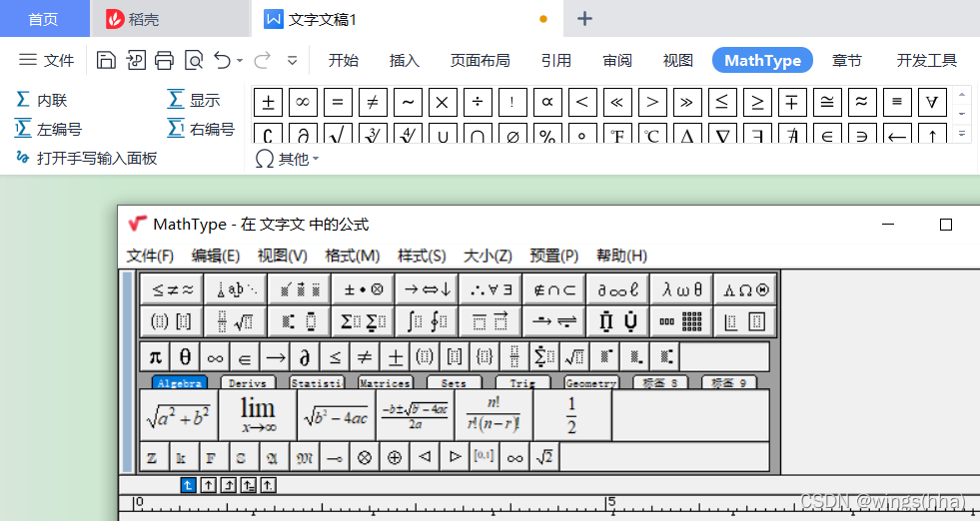Image resolution: width=980 pixels, height=521 pixels.
Task: Open the 页面布局 ribbon tab
Action: coord(480,60)
